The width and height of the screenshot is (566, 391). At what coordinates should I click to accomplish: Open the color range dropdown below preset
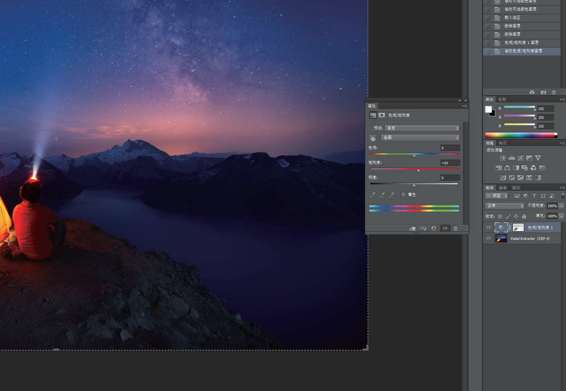coord(421,138)
